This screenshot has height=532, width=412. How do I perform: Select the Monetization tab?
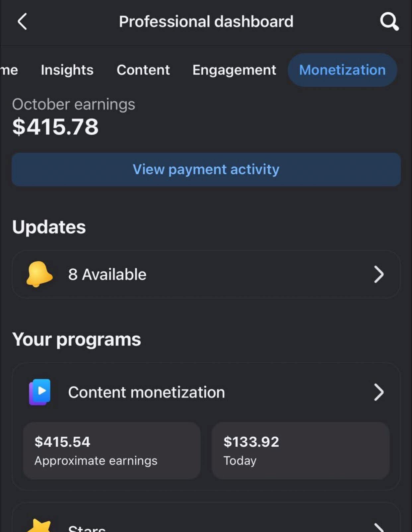[x=342, y=70]
